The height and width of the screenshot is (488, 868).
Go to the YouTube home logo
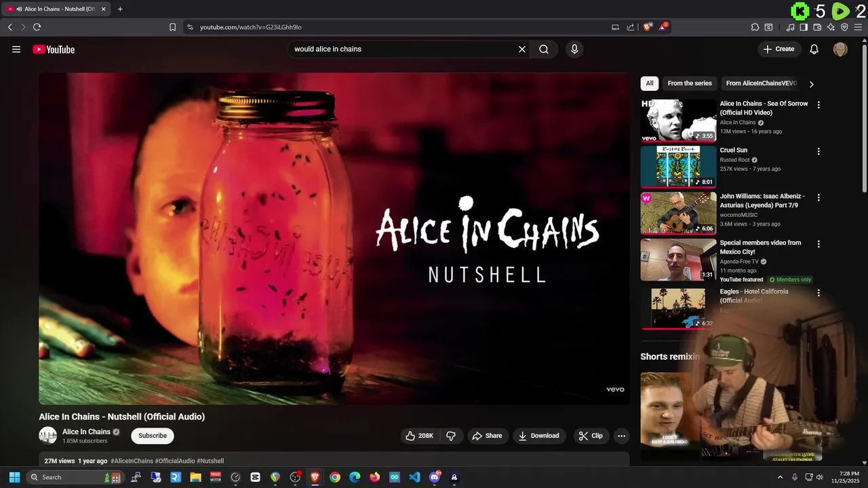pos(54,49)
